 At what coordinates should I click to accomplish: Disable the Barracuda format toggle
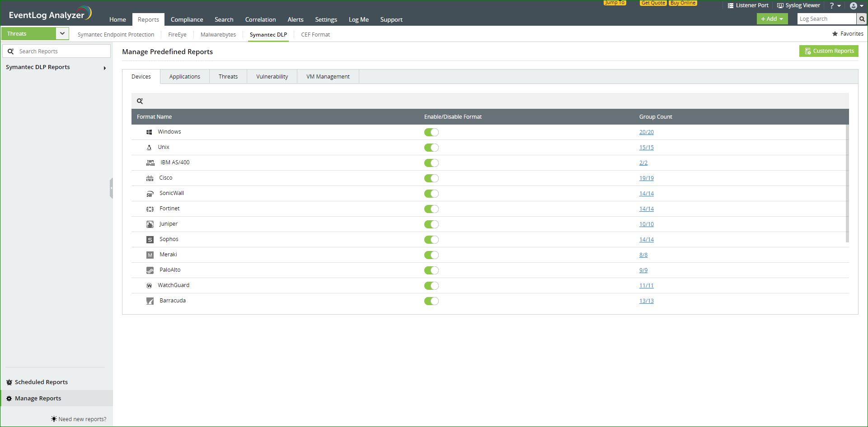432,301
